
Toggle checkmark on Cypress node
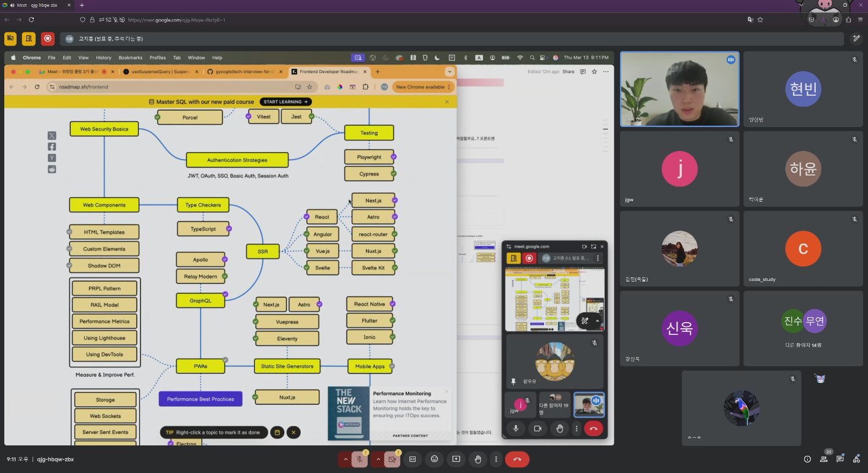(x=394, y=174)
